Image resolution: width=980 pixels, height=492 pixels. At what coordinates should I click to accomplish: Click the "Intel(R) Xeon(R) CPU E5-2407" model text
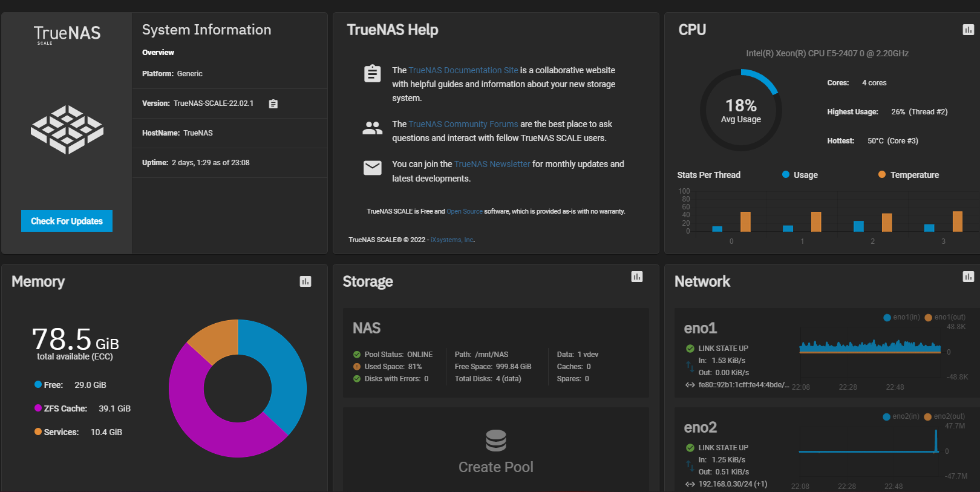click(828, 53)
